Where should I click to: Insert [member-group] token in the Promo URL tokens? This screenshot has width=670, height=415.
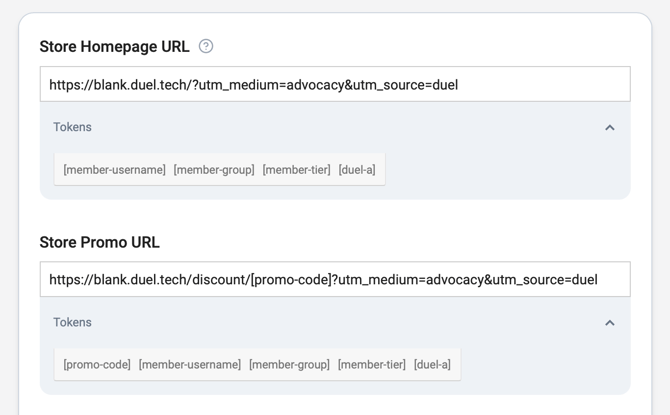tap(289, 365)
